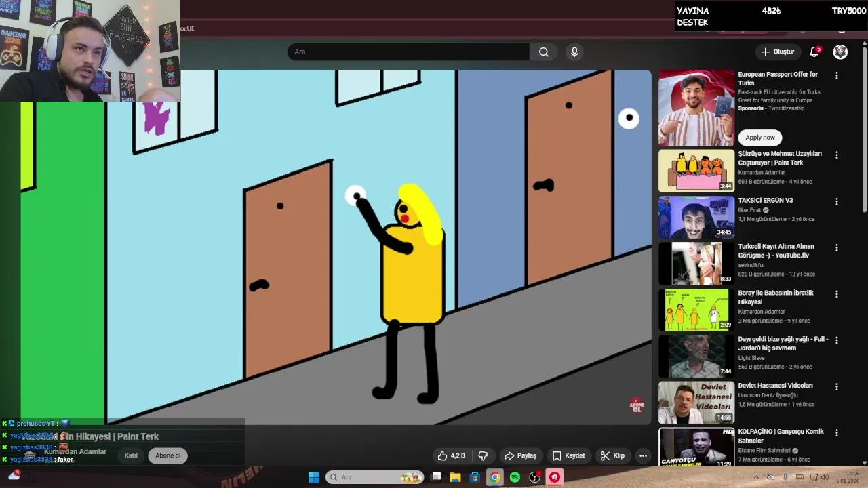Open OBS Studio taskbar icon
The width and height of the screenshot is (868, 488).
(x=535, y=477)
